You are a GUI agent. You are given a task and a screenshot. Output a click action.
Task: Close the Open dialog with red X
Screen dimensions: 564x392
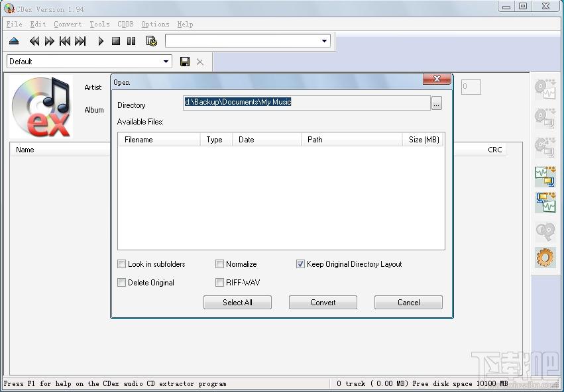coord(437,79)
